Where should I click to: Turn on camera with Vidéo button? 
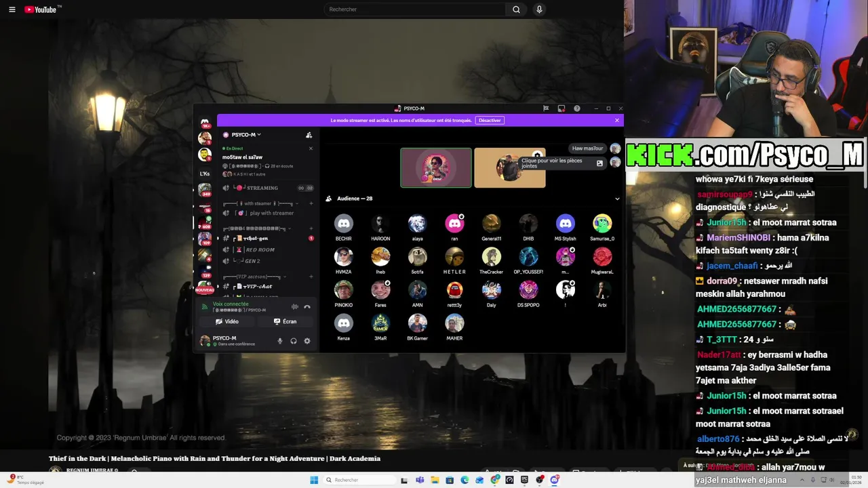coord(227,321)
